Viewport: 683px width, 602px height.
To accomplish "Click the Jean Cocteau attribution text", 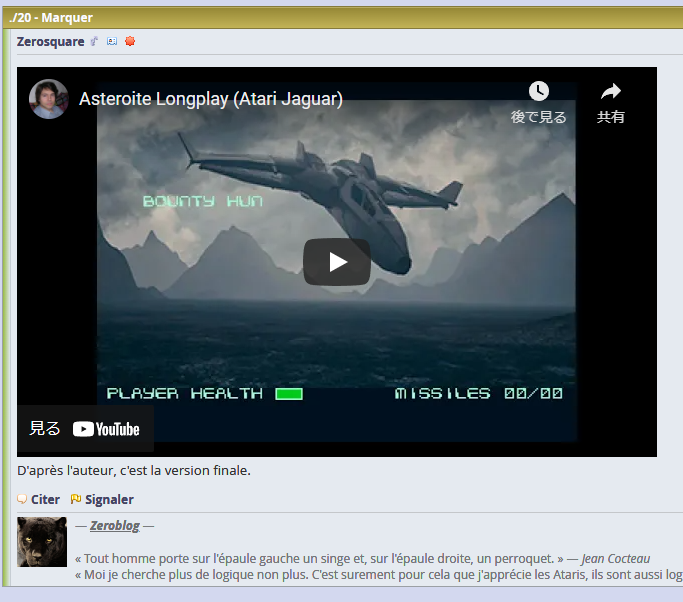I will [615, 558].
